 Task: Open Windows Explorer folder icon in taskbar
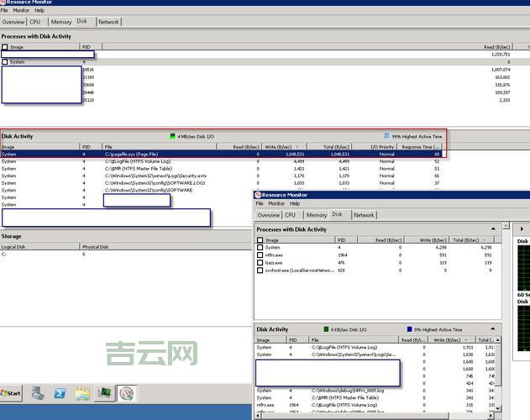tap(82, 392)
